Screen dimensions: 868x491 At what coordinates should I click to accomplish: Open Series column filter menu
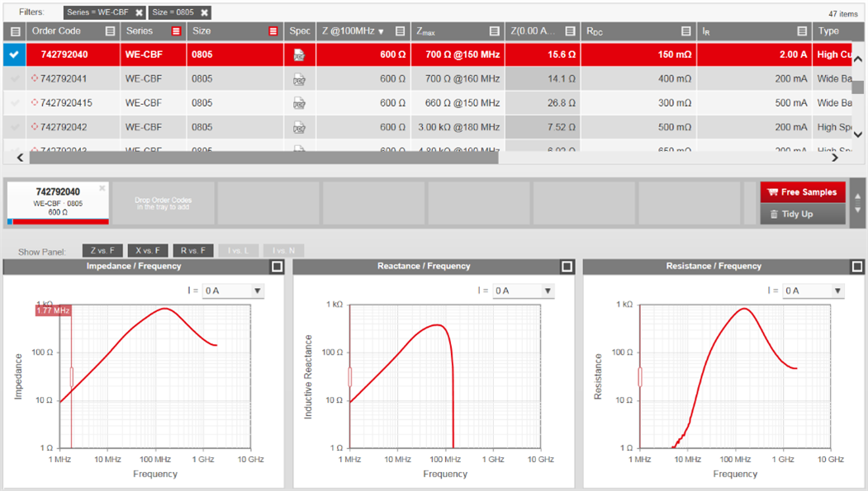tap(176, 31)
